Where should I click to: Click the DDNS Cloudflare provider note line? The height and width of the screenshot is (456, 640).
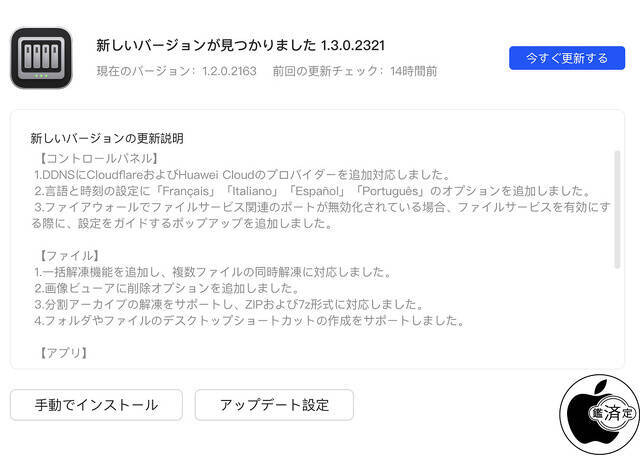pos(242,175)
